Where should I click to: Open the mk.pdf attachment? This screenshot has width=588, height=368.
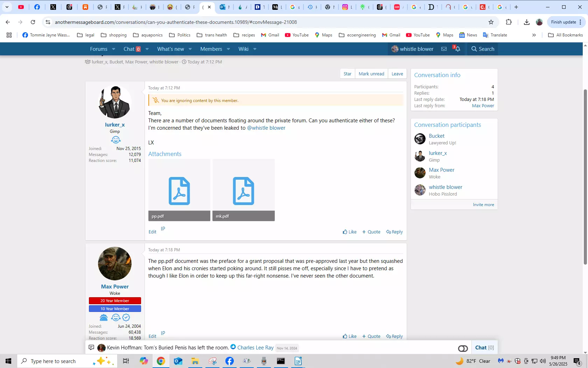pyautogui.click(x=243, y=190)
